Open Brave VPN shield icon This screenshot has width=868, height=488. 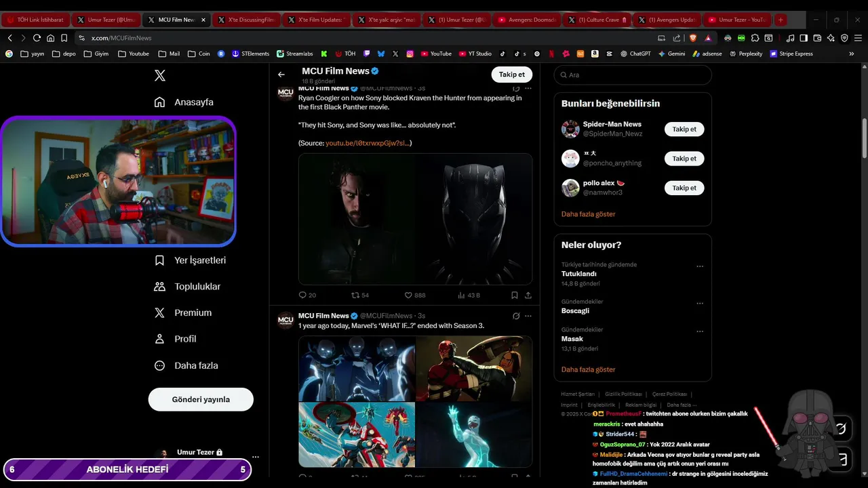pos(844,38)
